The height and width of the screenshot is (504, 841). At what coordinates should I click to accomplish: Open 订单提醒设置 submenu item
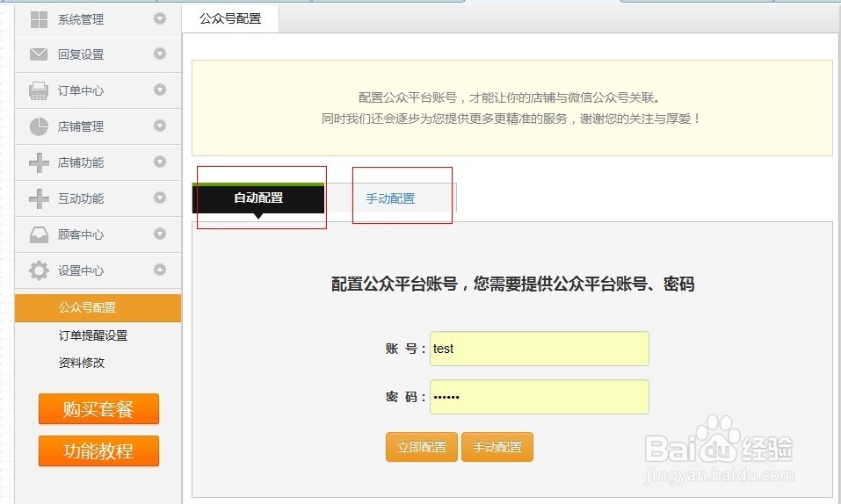[93, 335]
